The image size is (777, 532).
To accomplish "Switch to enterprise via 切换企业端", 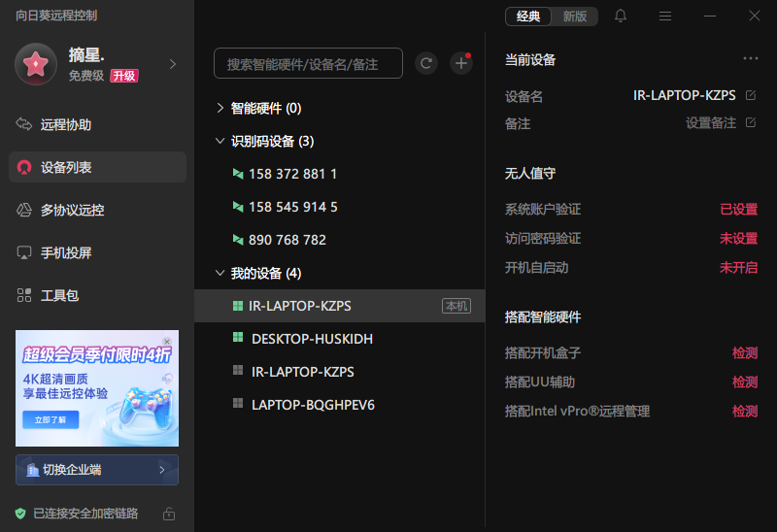I will coord(97,470).
